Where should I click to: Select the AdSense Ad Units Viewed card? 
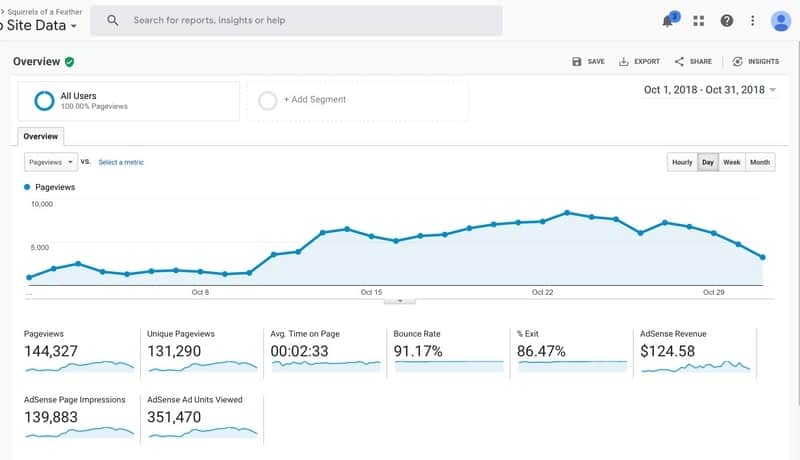click(202, 418)
